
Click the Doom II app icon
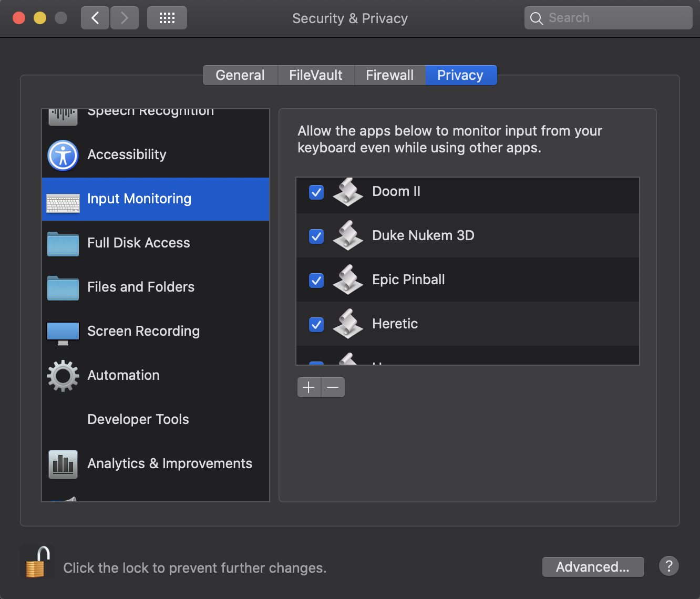[348, 192]
